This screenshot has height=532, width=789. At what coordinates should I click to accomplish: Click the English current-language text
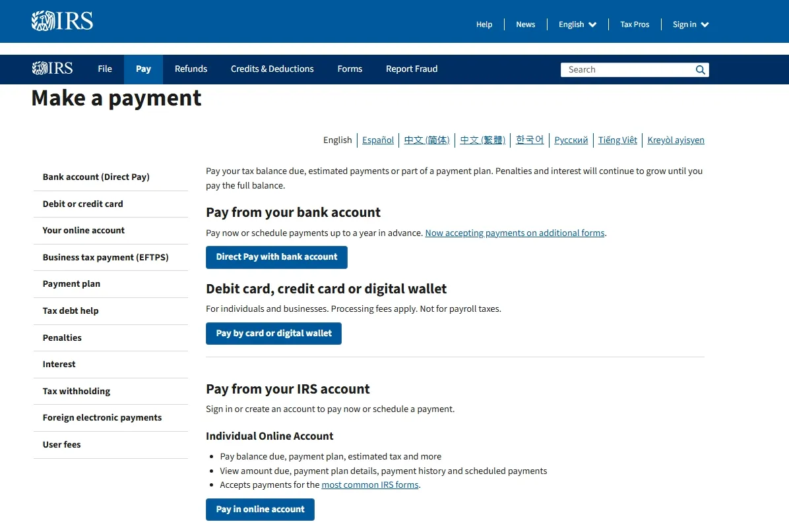click(x=337, y=140)
